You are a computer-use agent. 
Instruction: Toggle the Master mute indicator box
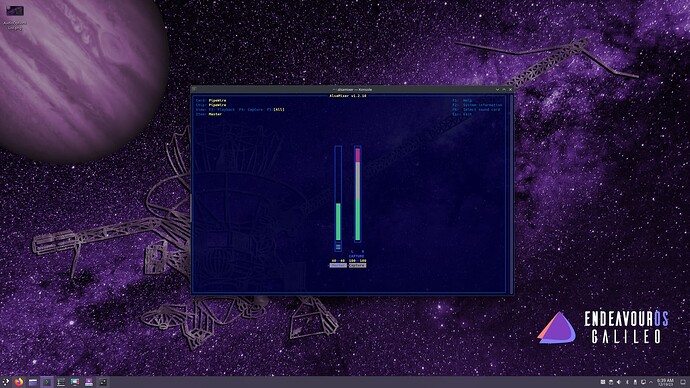pos(338,247)
